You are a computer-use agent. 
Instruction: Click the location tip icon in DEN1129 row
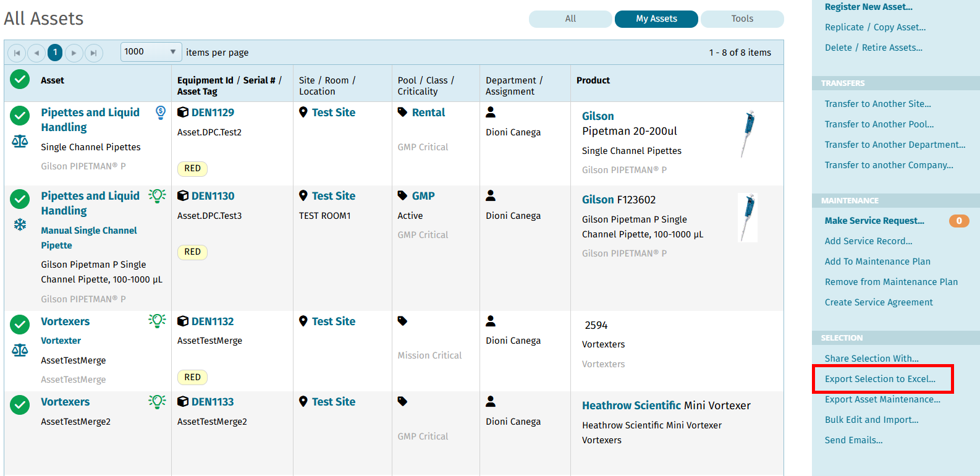coord(161,113)
